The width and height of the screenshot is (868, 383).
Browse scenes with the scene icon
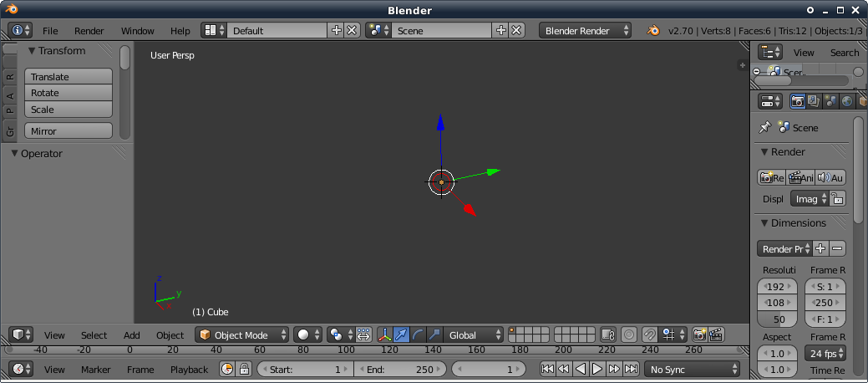pos(378,30)
